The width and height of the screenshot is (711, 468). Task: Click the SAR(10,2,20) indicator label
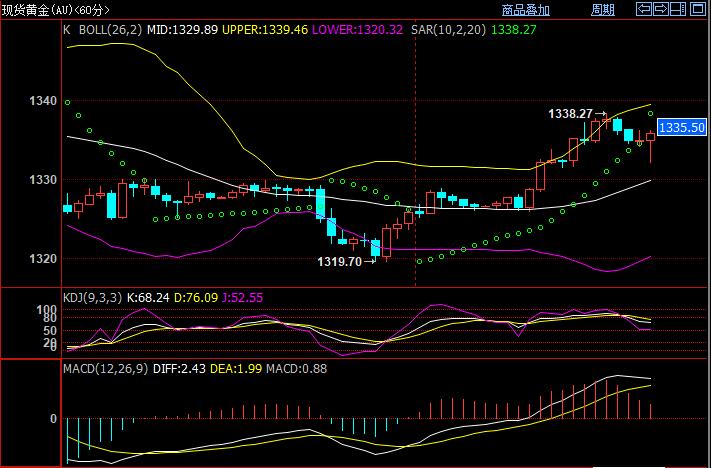pyautogui.click(x=448, y=30)
